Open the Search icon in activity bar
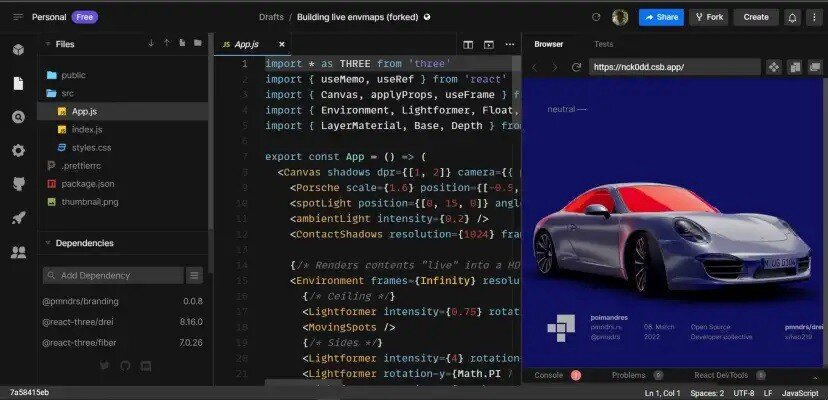The height and width of the screenshot is (400, 828). (18, 117)
